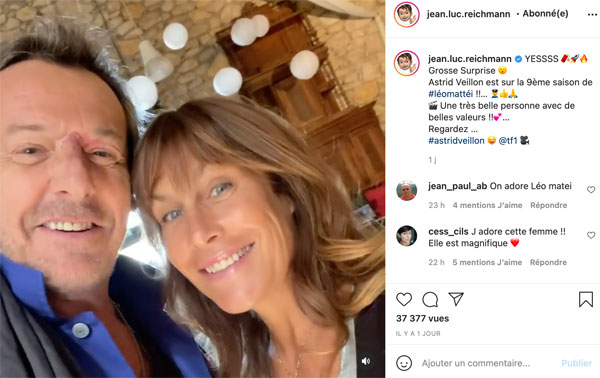
Task: Open jean_paul_ab's profile avatar
Action: 407,190
